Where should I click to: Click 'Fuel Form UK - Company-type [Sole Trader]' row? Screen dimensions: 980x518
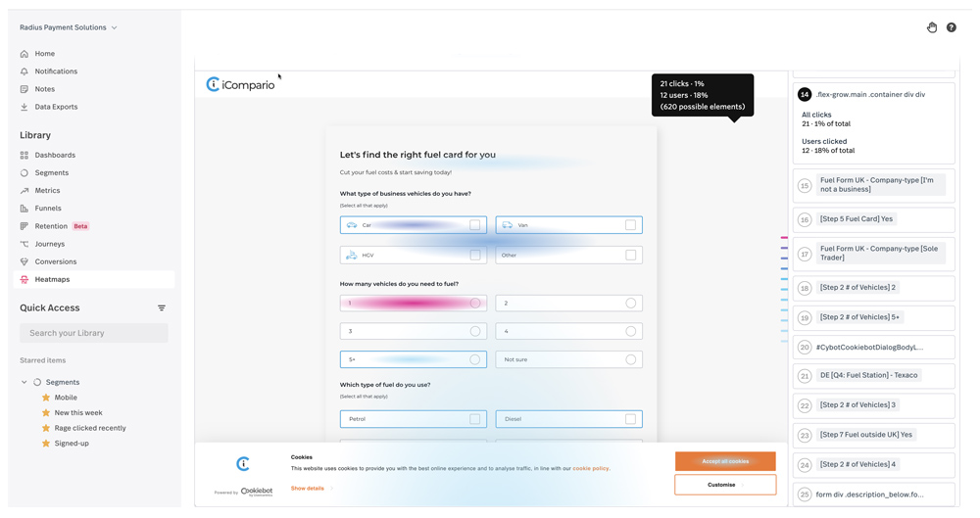(x=874, y=254)
